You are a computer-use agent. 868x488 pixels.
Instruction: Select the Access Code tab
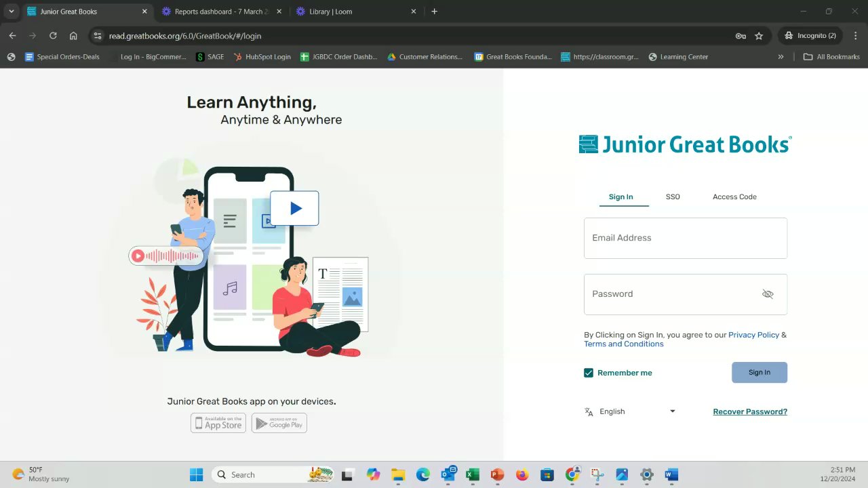734,197
